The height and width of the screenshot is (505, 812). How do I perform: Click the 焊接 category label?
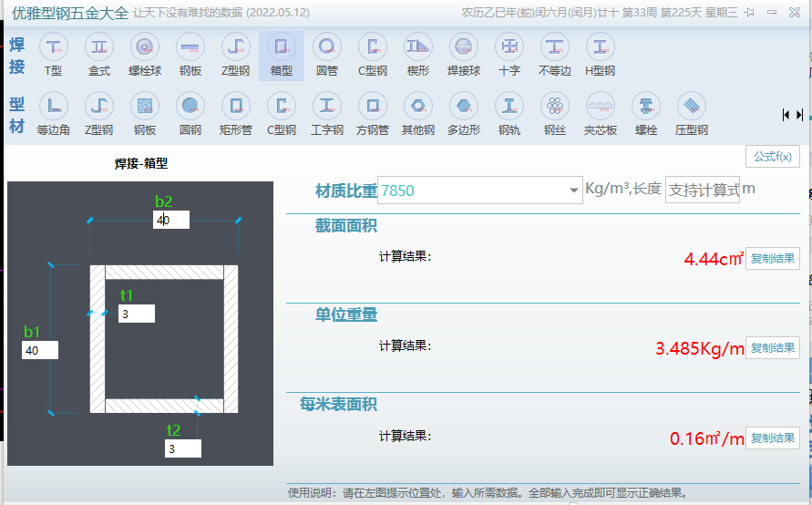(x=16, y=56)
